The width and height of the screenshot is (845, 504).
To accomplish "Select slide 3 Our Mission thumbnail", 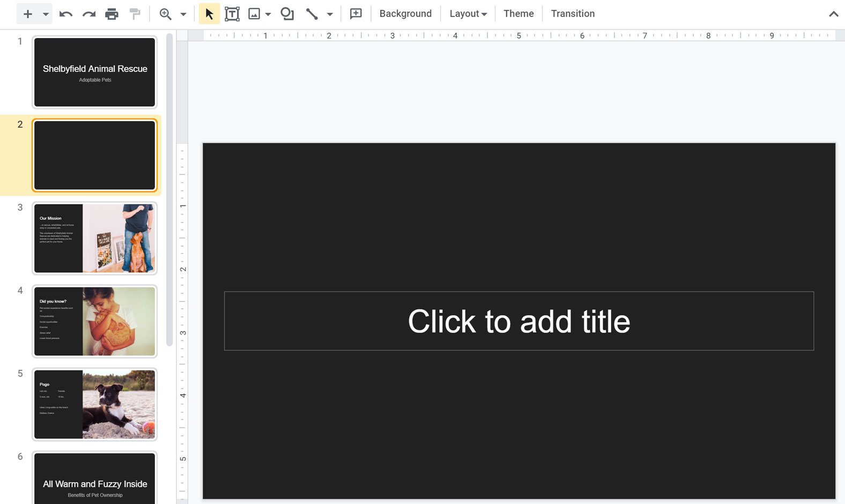I will click(94, 239).
